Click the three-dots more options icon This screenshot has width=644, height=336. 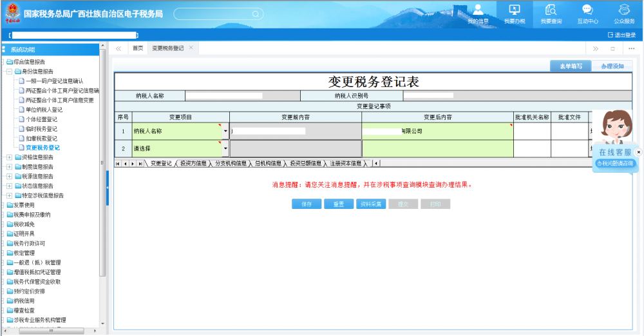pos(630,48)
